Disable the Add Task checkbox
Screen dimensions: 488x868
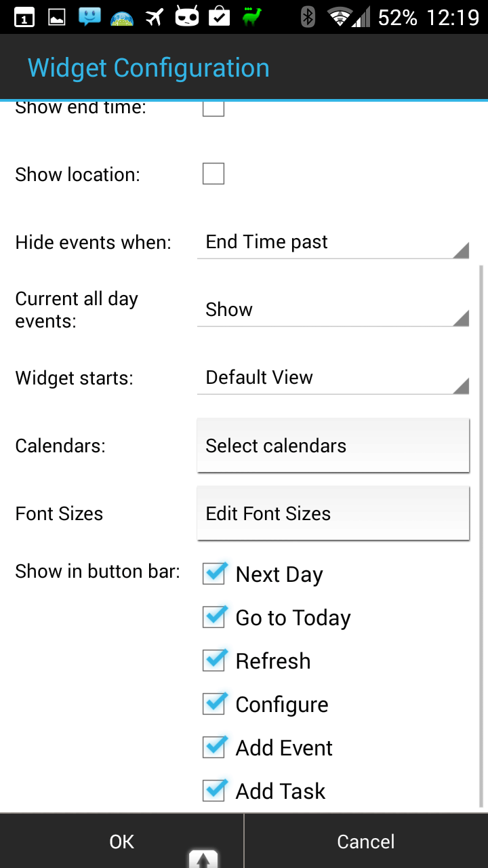click(214, 791)
